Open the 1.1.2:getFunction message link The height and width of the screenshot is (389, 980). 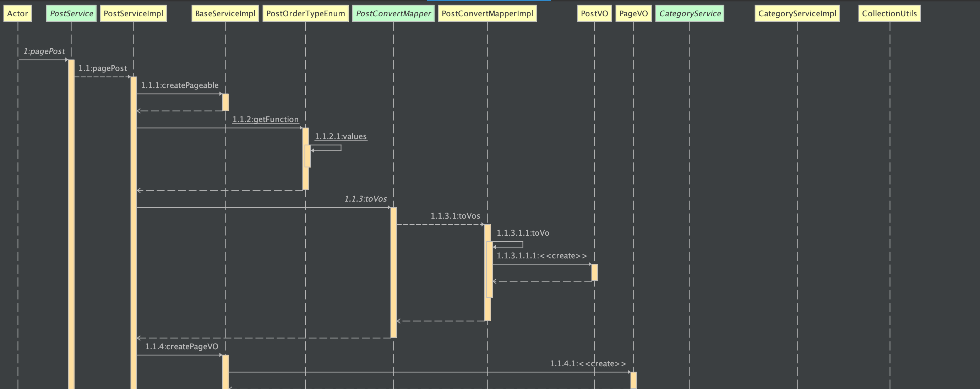click(266, 119)
